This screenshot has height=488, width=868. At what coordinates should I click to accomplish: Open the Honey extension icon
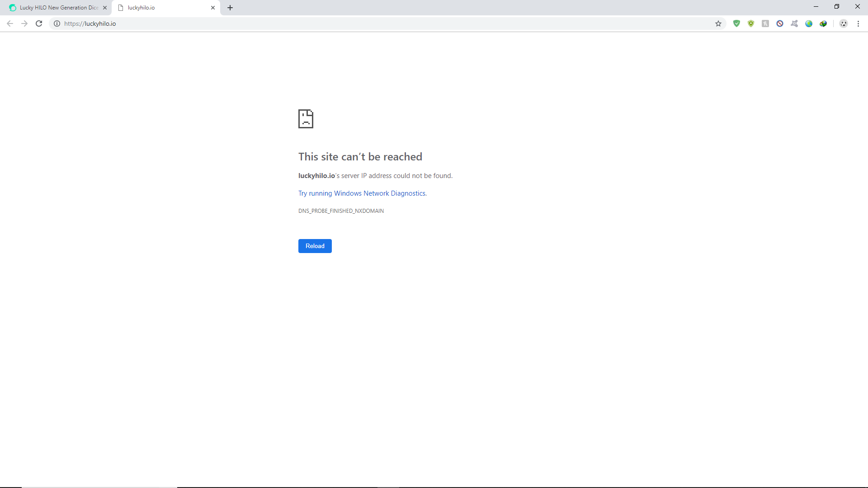click(765, 23)
